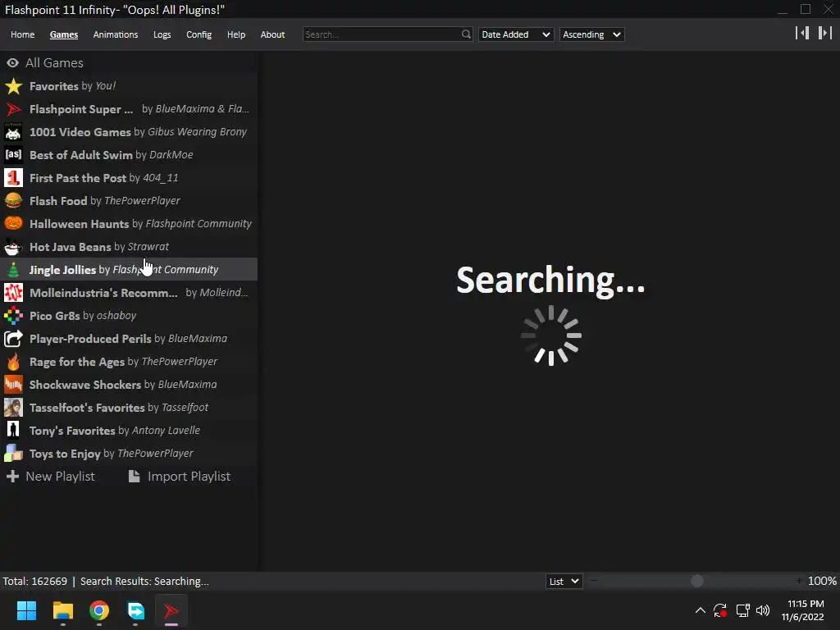This screenshot has height=630, width=840.
Task: Click the minus zoom-out button
Action: point(594,581)
